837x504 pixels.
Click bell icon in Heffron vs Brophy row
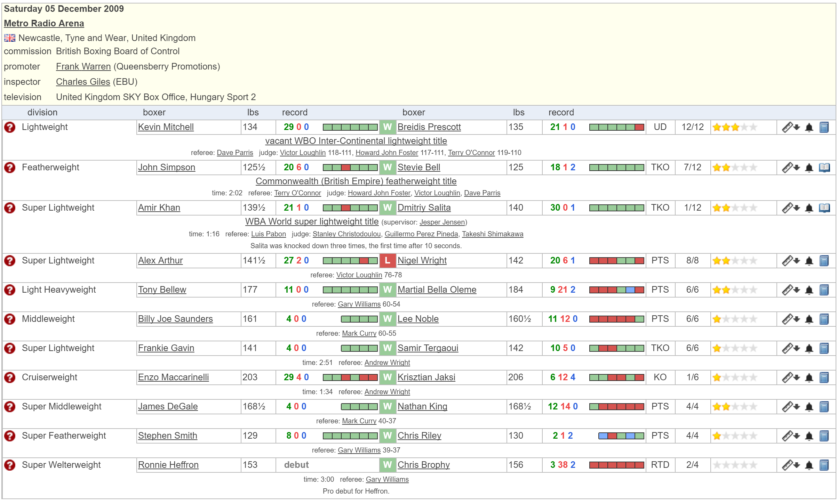[809, 465]
